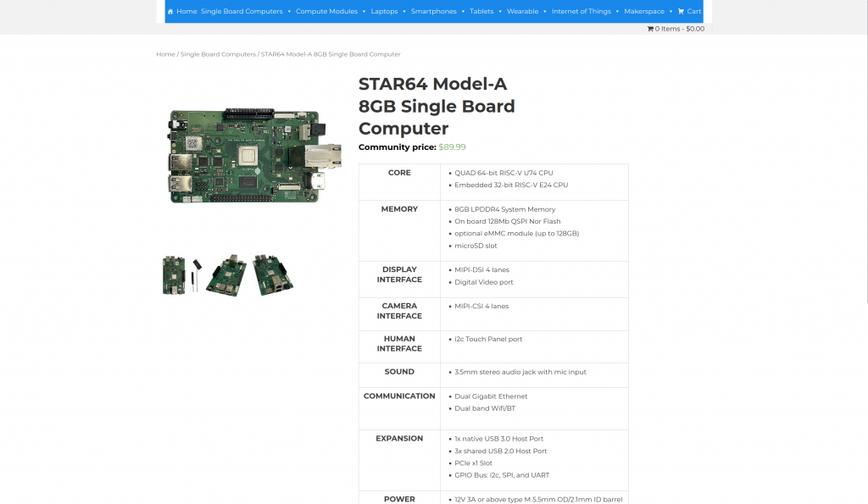868x504 pixels.
Task: Expand the Laptops navigation menu
Action: [384, 12]
